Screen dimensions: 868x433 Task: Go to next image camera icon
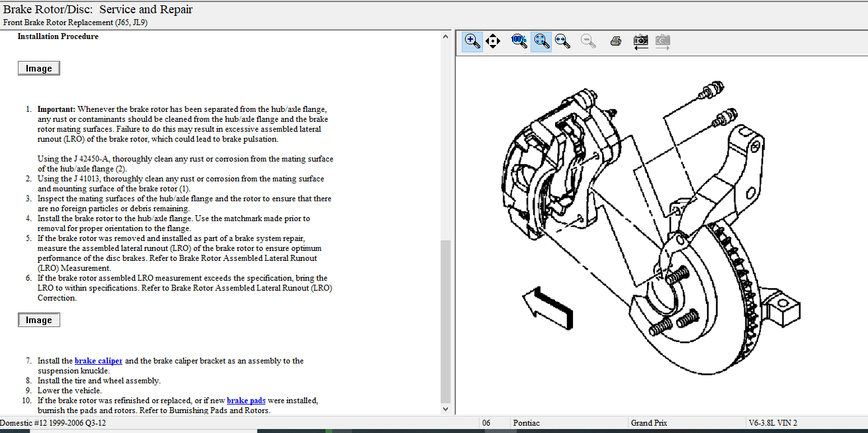(x=662, y=41)
